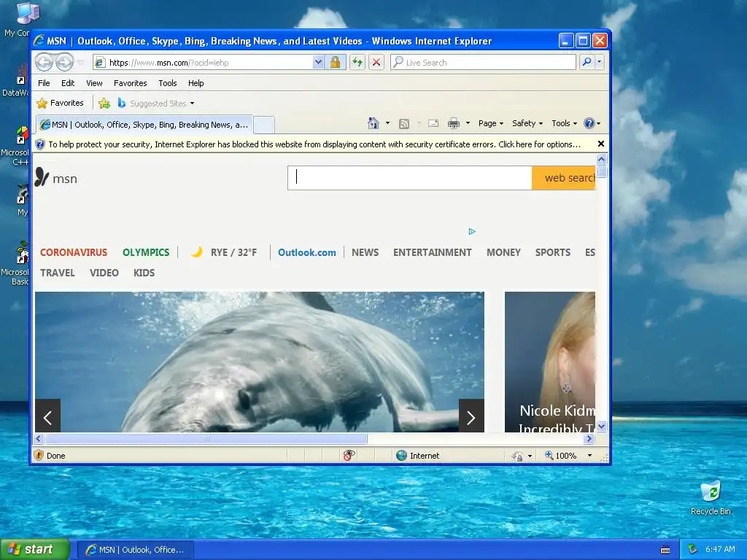The height and width of the screenshot is (560, 747).
Task: Open the File menu
Action: pos(44,83)
